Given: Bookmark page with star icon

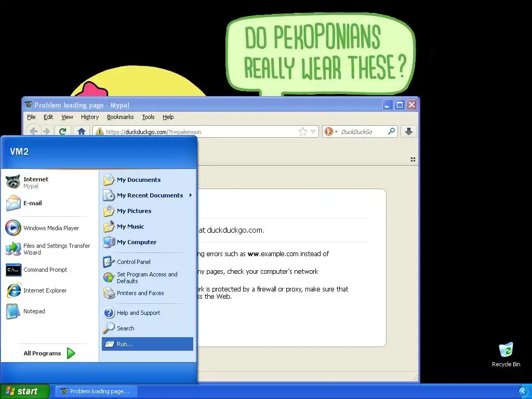Looking at the screenshot, I should pyautogui.click(x=303, y=131).
